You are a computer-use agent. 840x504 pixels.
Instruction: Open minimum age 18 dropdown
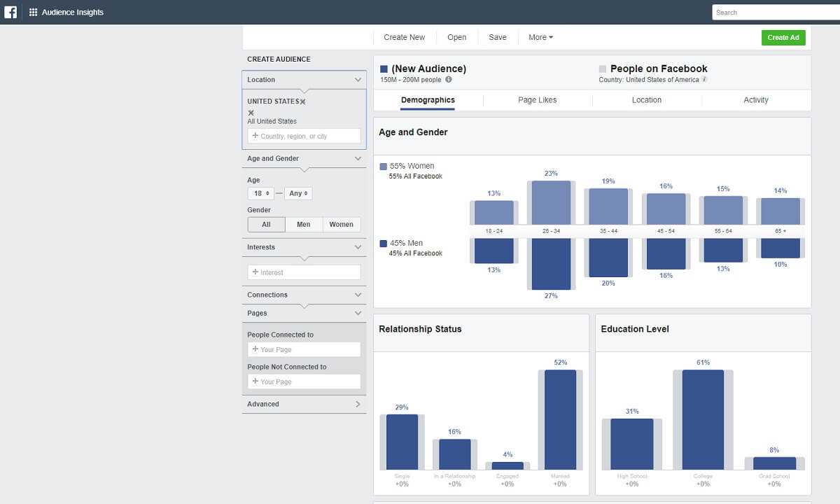pos(261,193)
